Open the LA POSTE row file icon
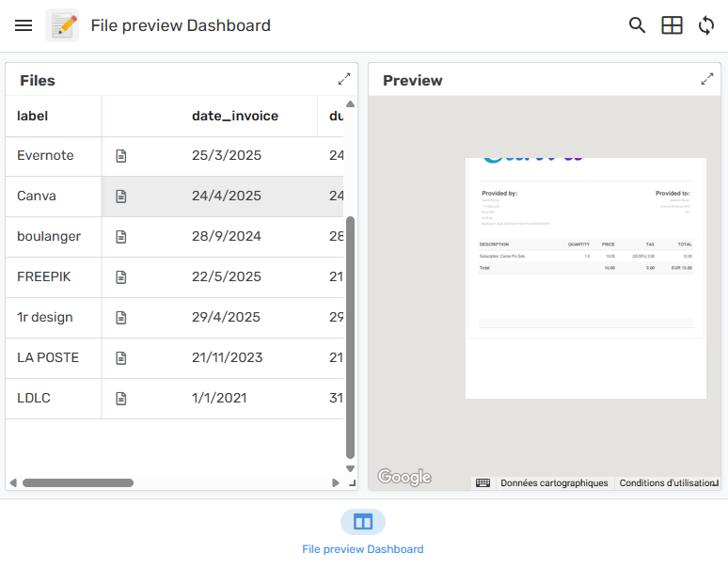This screenshot has width=728, height=568. pos(120,357)
